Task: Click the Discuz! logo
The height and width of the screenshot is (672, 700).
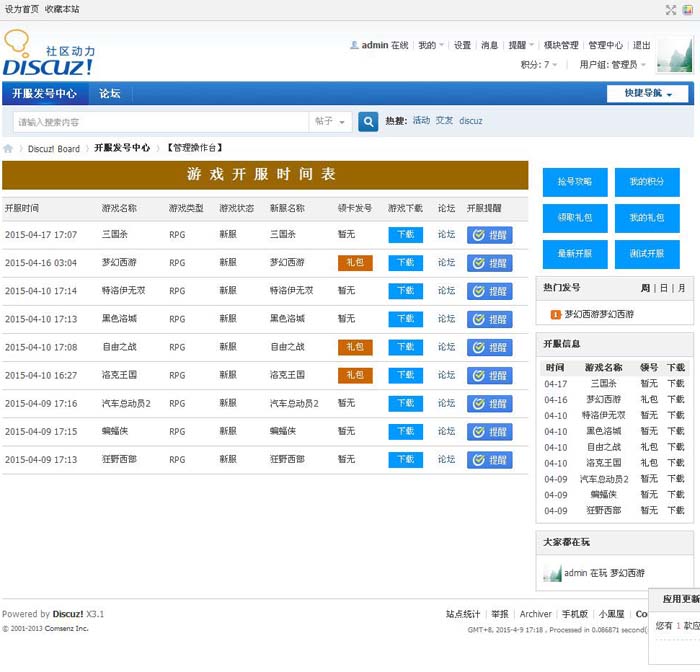Action: (x=49, y=55)
